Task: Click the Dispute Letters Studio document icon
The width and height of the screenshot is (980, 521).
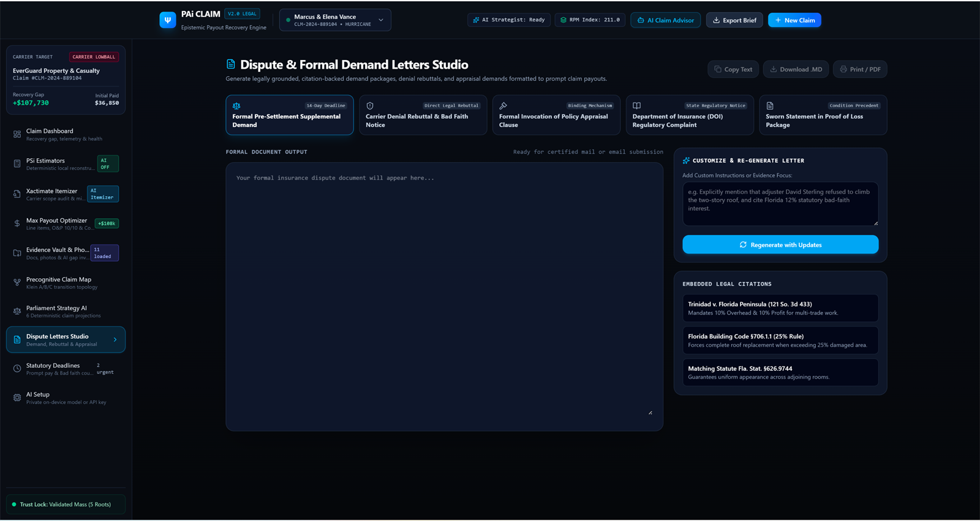Action: pyautogui.click(x=17, y=340)
